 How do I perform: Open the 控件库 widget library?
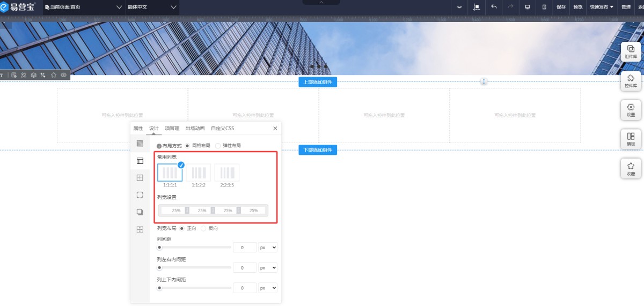point(631,81)
